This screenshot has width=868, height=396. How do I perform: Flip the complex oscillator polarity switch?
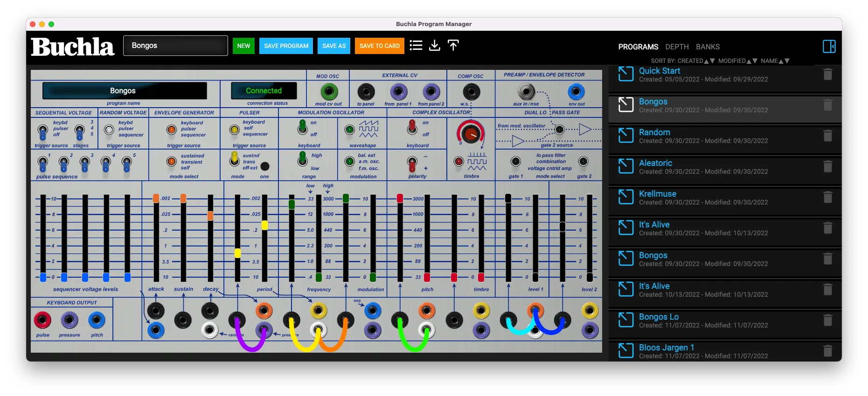412,164
